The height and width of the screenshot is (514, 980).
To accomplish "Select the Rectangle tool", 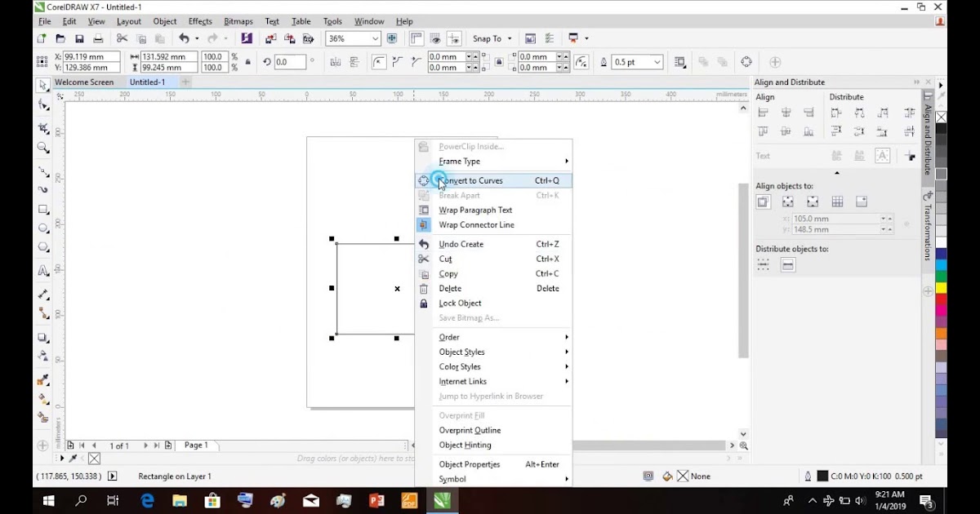I will (x=43, y=210).
